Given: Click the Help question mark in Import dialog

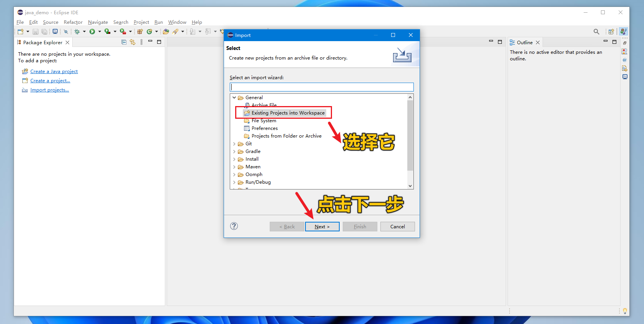Looking at the screenshot, I should coord(234,226).
